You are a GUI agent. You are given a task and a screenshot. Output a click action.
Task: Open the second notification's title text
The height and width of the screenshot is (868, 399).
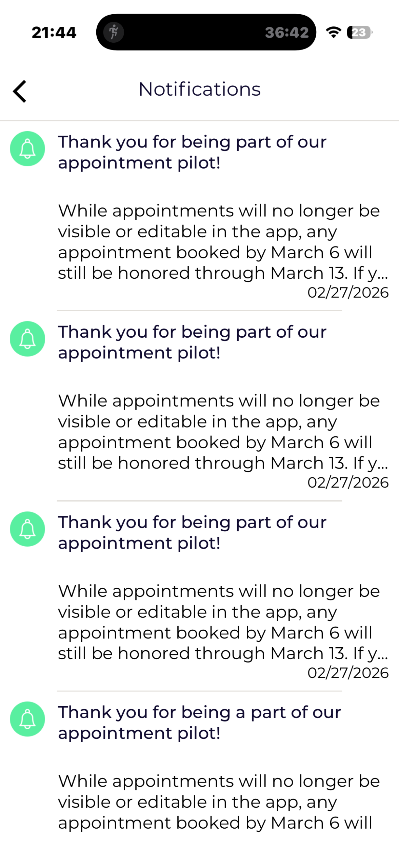coord(192,342)
